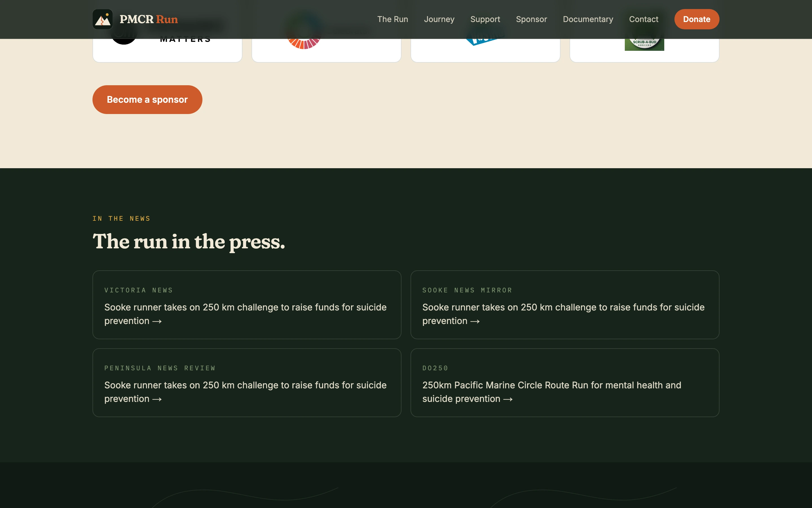
Task: Click the arrow in the Victoria News card
Action: point(157,321)
